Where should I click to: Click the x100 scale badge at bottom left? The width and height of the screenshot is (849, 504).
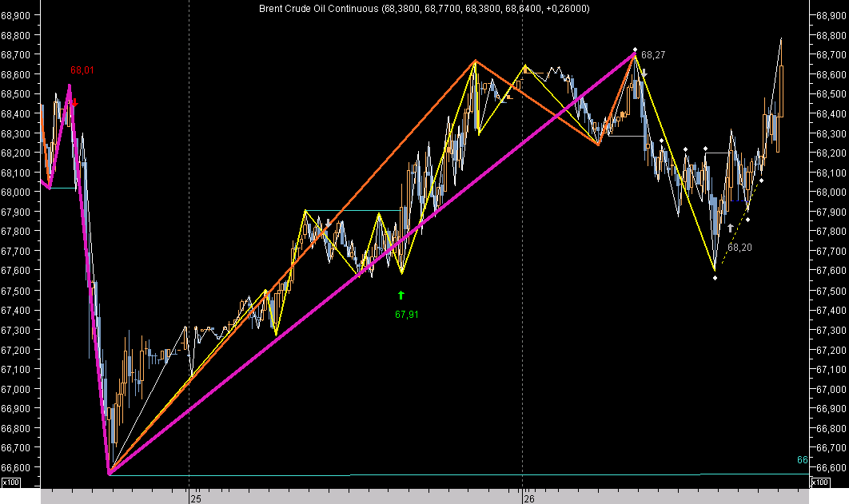(x=11, y=482)
